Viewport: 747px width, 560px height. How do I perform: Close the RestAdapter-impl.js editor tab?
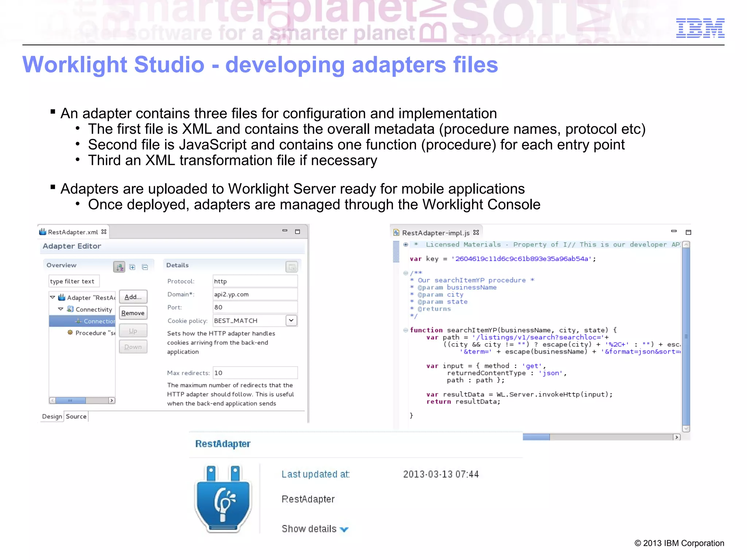point(476,232)
